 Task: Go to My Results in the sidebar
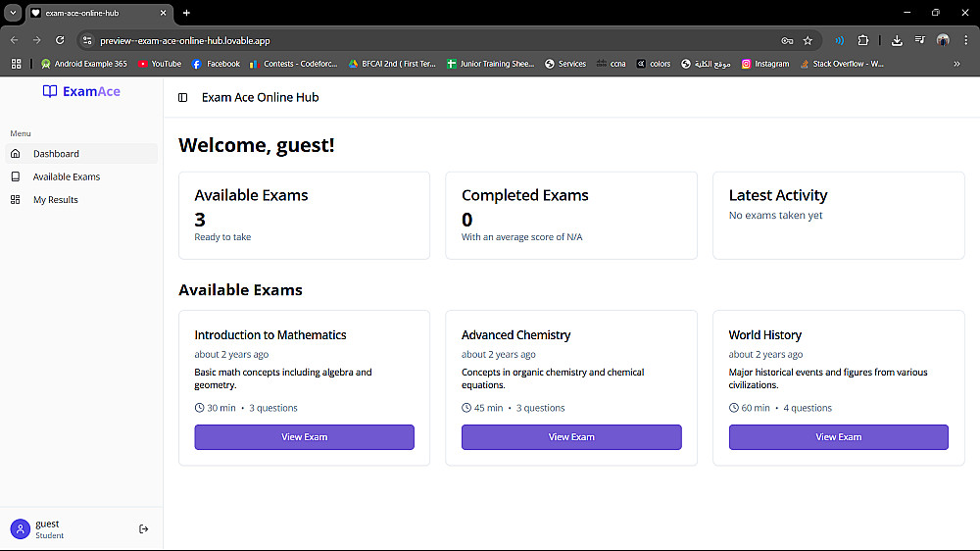point(56,200)
